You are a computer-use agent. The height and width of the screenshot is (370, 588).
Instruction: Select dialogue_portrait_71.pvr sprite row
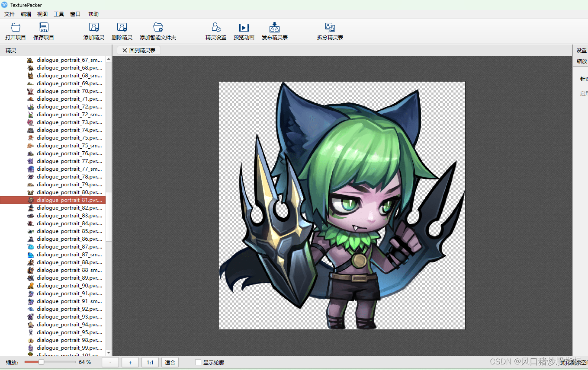53,99
